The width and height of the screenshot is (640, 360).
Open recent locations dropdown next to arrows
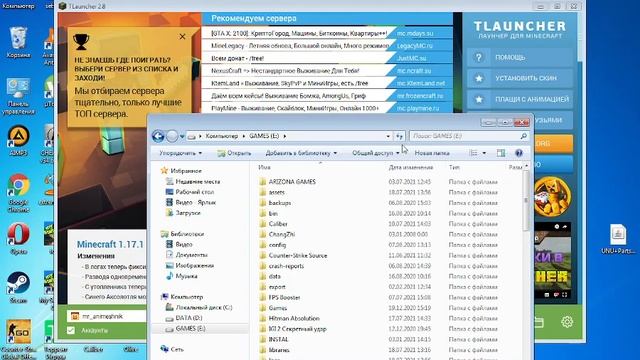(x=182, y=136)
